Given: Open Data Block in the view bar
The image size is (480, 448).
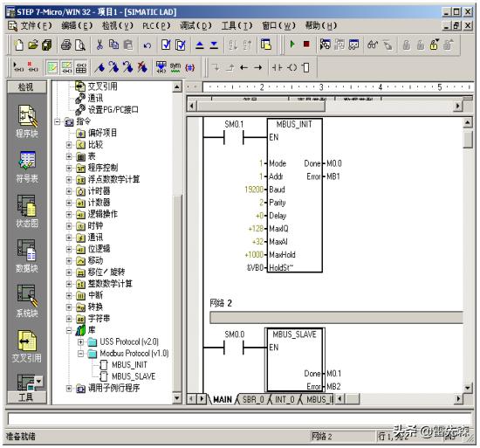Looking at the screenshot, I should 27,256.
